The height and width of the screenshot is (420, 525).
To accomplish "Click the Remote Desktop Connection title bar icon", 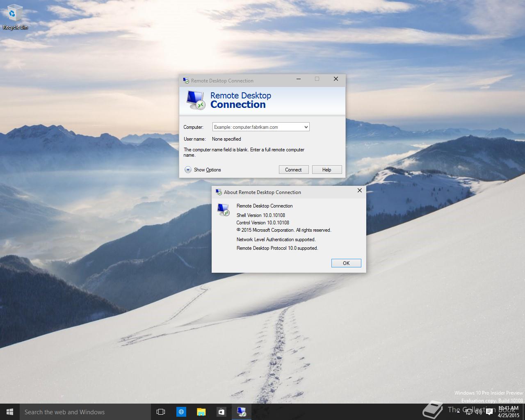I will [x=186, y=80].
